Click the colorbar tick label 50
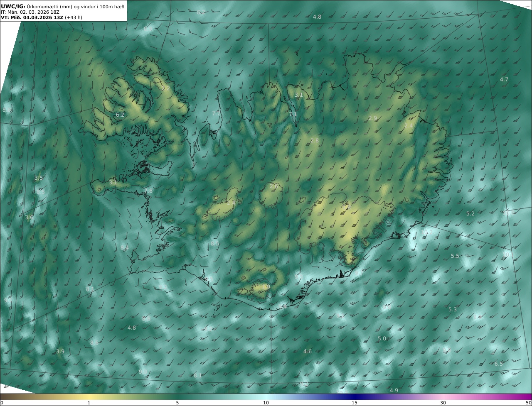 click(x=529, y=403)
